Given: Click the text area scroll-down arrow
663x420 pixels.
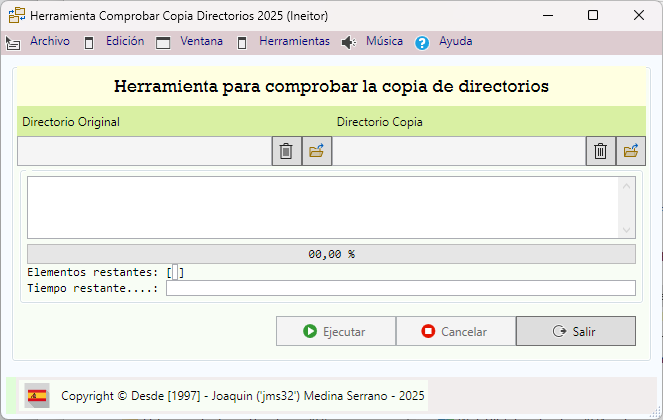Looking at the screenshot, I should (x=627, y=231).
